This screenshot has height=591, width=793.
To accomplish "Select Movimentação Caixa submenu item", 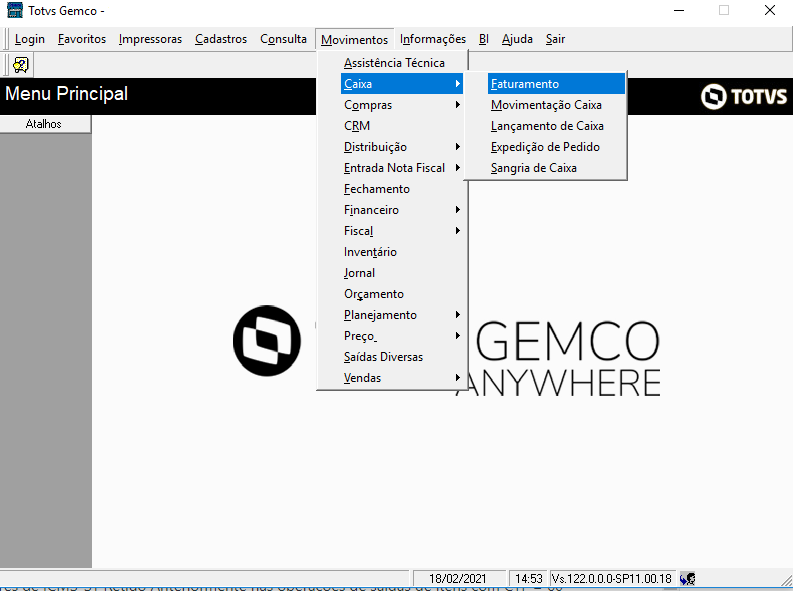I will (556, 105).
